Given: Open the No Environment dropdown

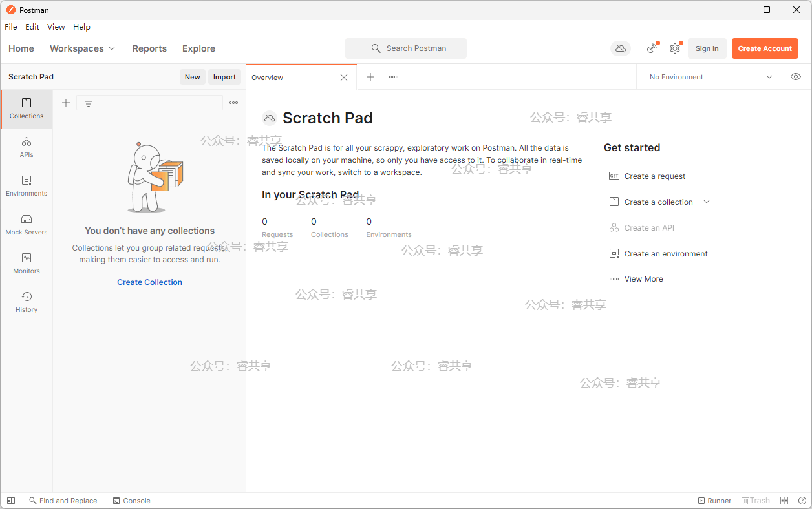Looking at the screenshot, I should coord(710,77).
